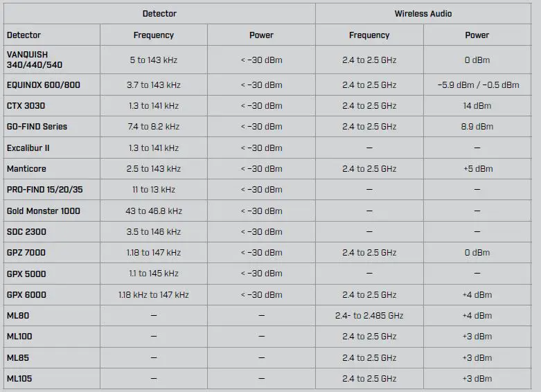Select the PRO-FIND 15/20/35 row label
This screenshot has height=392, width=541.
pyautogui.click(x=44, y=190)
